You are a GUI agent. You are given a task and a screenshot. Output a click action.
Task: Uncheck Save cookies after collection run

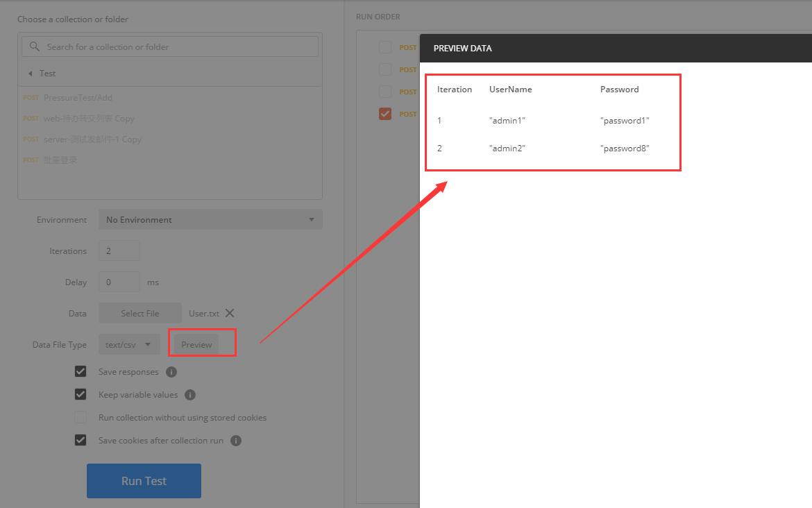pos(81,441)
